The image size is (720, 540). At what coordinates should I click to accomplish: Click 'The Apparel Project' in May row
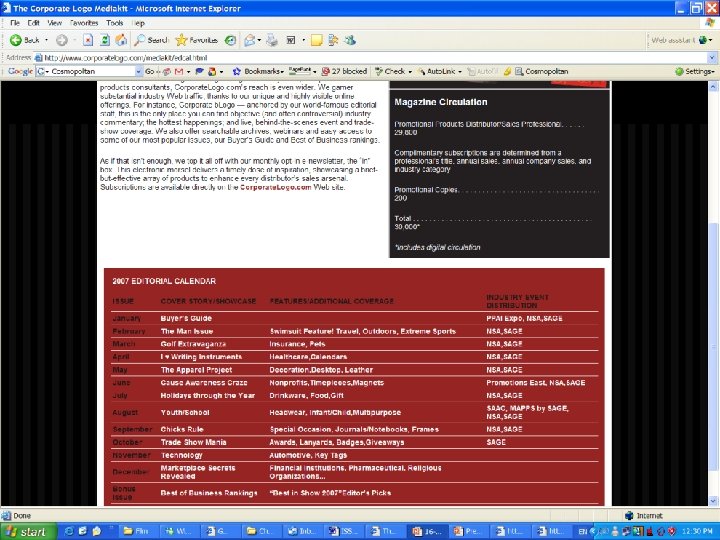tap(196, 370)
